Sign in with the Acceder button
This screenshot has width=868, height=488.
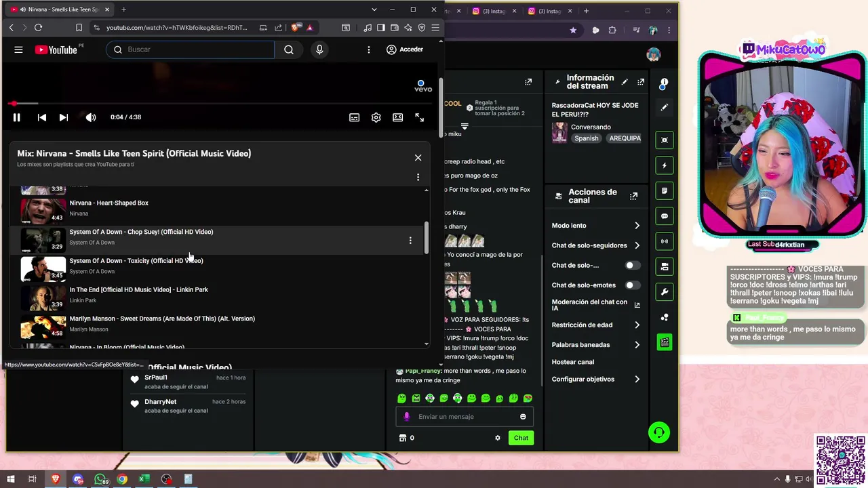[x=404, y=49]
